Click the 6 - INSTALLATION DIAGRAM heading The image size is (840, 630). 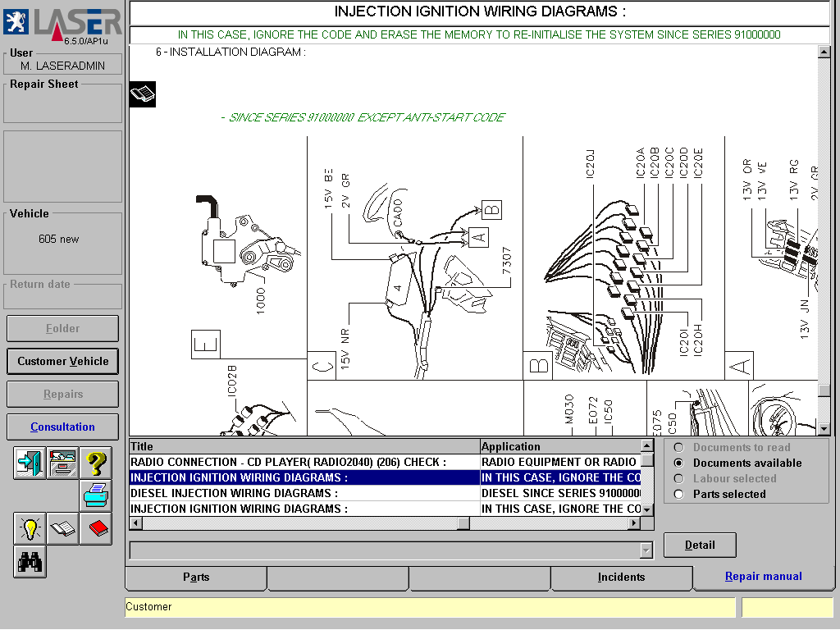pos(231,52)
